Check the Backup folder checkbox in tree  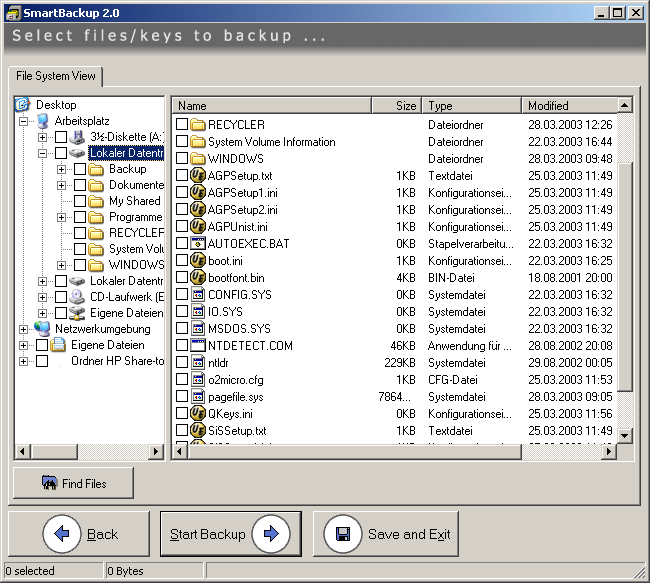[80, 169]
